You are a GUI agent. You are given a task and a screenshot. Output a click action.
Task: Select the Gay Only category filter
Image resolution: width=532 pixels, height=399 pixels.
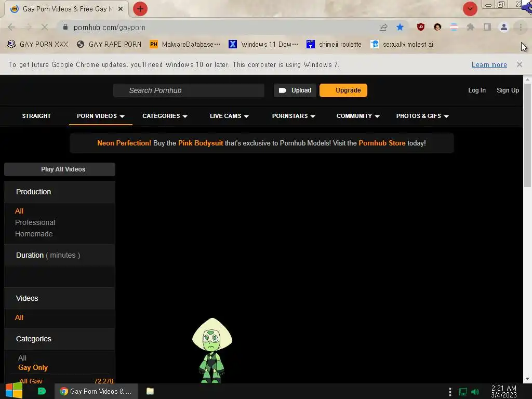tap(33, 368)
